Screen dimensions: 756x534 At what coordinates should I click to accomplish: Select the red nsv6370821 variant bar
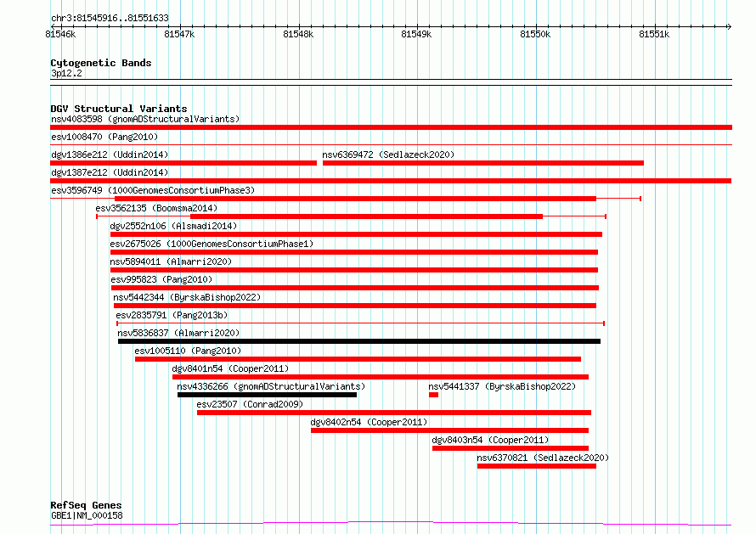click(x=537, y=466)
